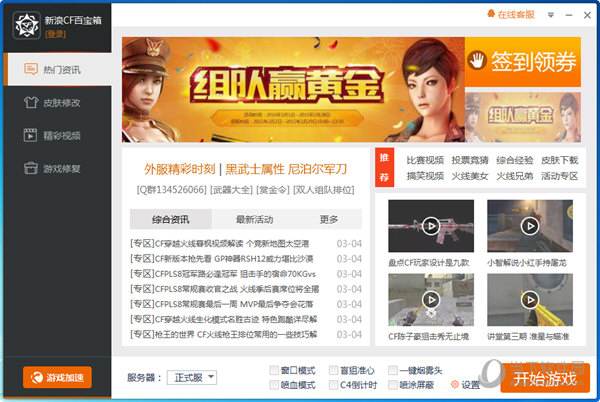600x402 pixels.
Task: Click the 新浪CF百宝箱 logo icon
Action: (26, 25)
